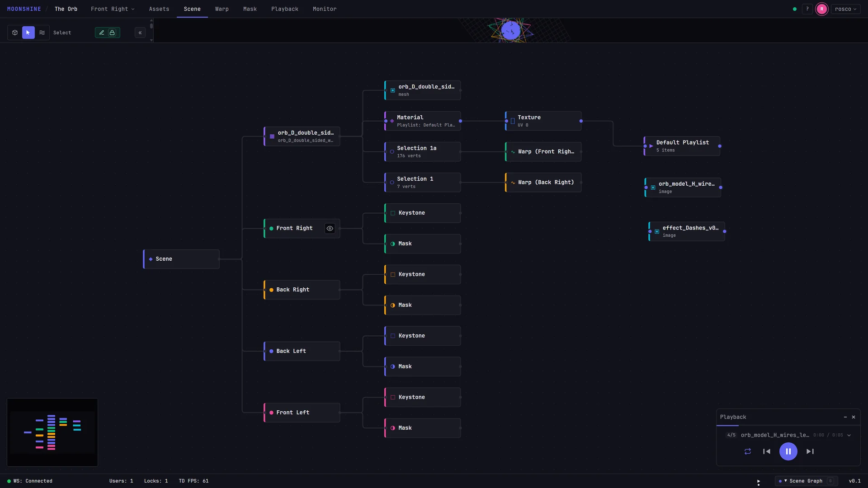868x488 pixels.
Task: Toggle Front Right eye visibility
Action: pyautogui.click(x=330, y=229)
